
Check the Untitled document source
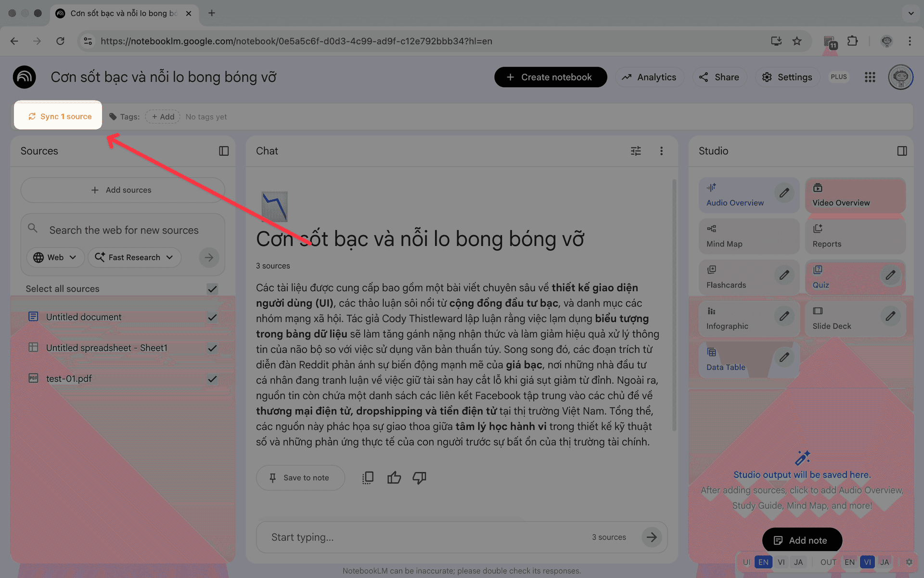pos(212,317)
